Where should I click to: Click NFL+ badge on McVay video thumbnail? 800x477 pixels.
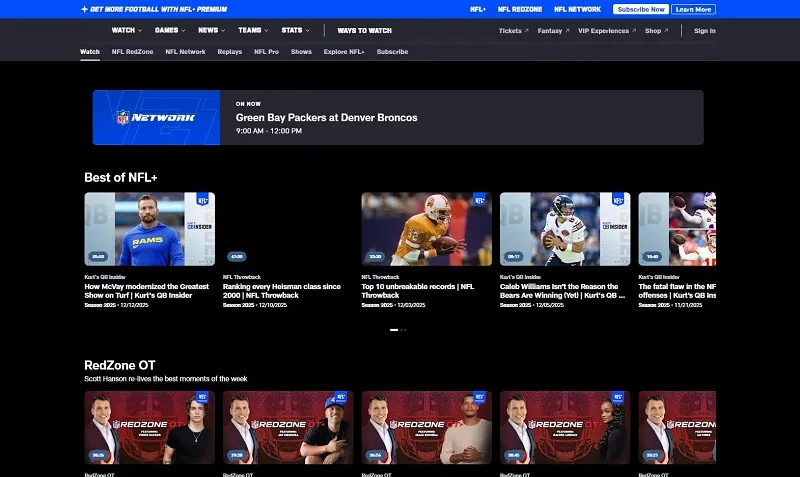(203, 199)
